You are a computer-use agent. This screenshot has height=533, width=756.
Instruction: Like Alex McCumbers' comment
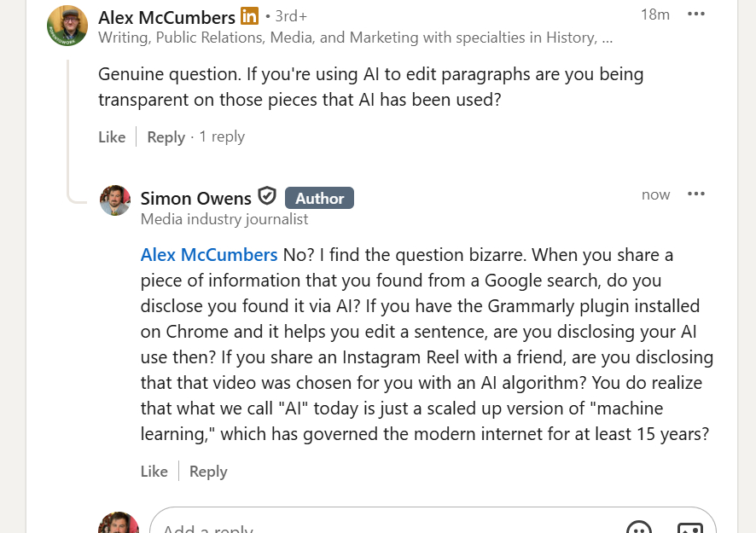click(112, 137)
